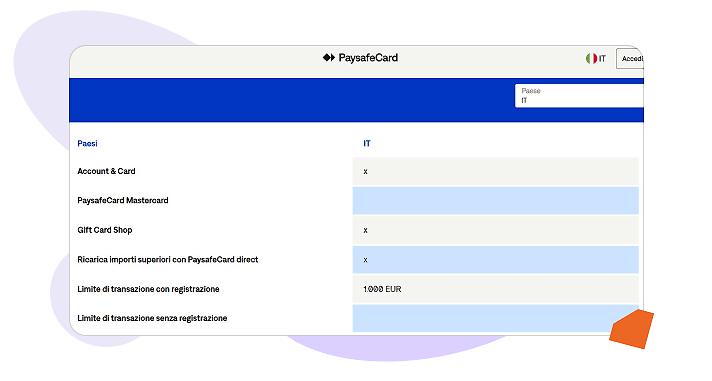The width and height of the screenshot is (712, 381).
Task: Click the 1.000 EUR value cell
Action: 495,289
